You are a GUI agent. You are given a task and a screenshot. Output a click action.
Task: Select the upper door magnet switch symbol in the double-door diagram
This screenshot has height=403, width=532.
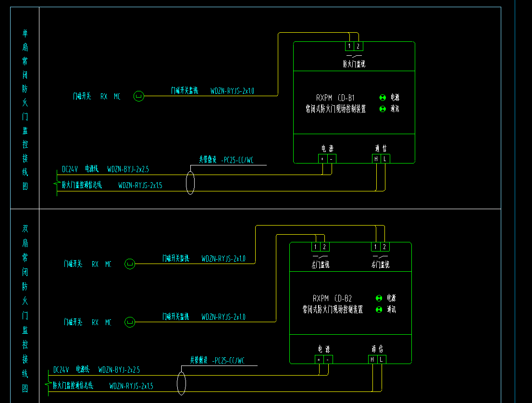pos(130,264)
